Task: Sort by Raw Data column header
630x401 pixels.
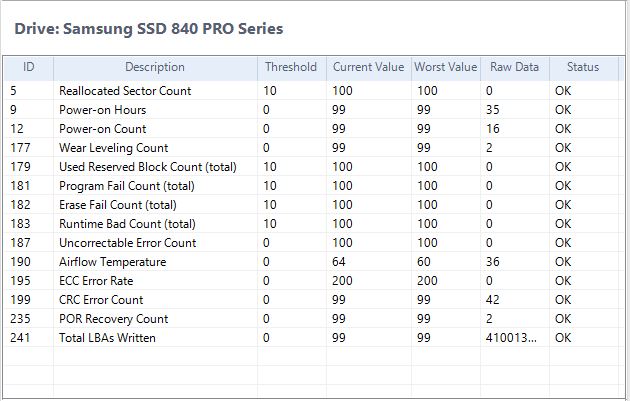Action: coord(514,67)
